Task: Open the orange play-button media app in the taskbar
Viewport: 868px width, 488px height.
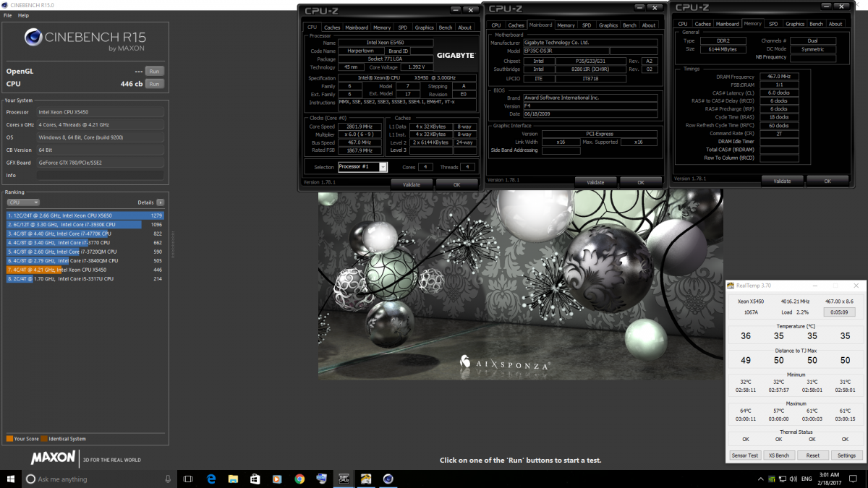Action: pyautogui.click(x=277, y=479)
